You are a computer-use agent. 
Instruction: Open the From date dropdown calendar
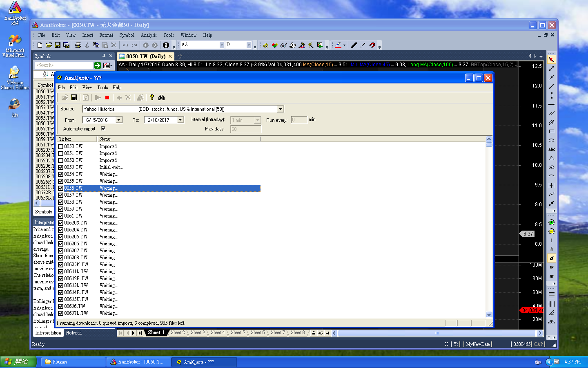(x=119, y=120)
